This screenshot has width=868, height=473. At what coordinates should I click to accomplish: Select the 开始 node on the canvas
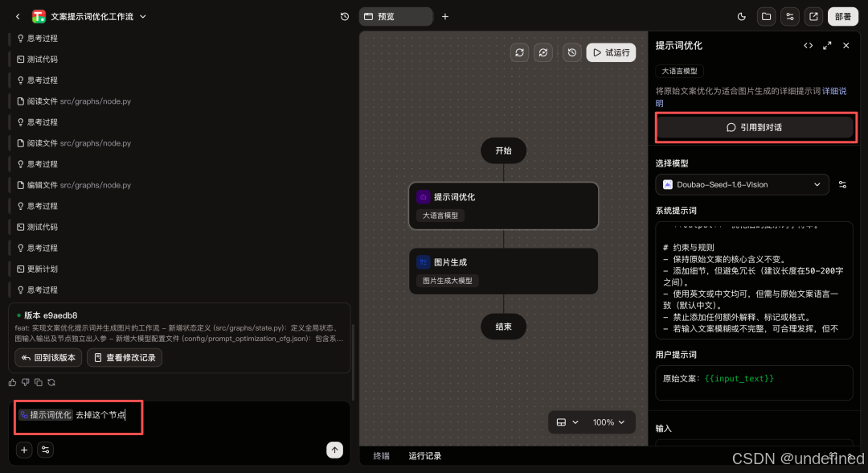(x=503, y=150)
